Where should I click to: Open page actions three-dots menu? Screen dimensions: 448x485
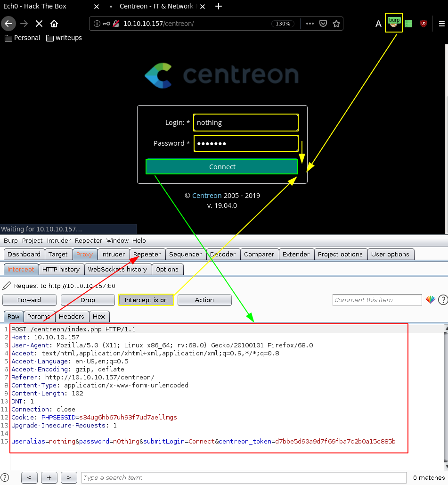[310, 24]
